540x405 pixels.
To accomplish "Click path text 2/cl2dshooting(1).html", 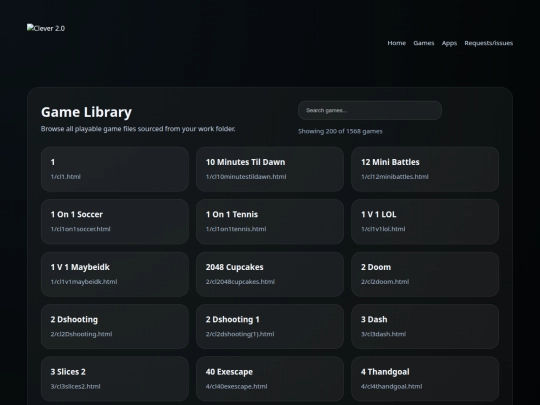I will click(240, 334).
